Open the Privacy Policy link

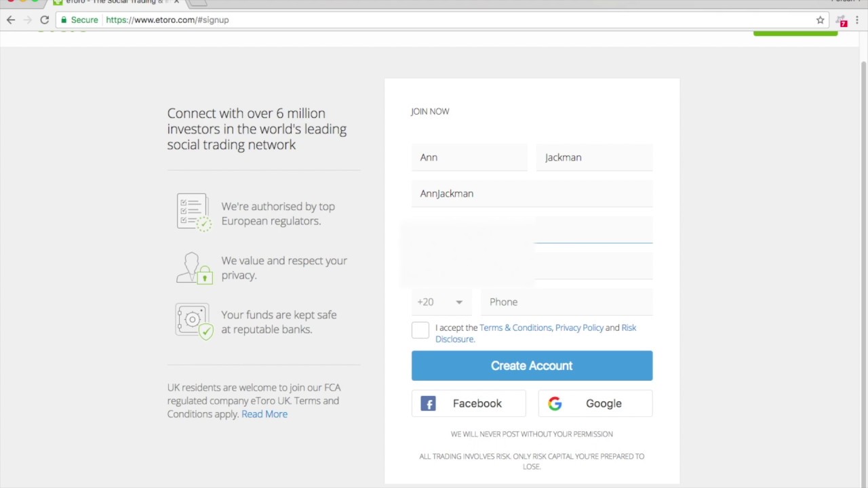pos(579,328)
